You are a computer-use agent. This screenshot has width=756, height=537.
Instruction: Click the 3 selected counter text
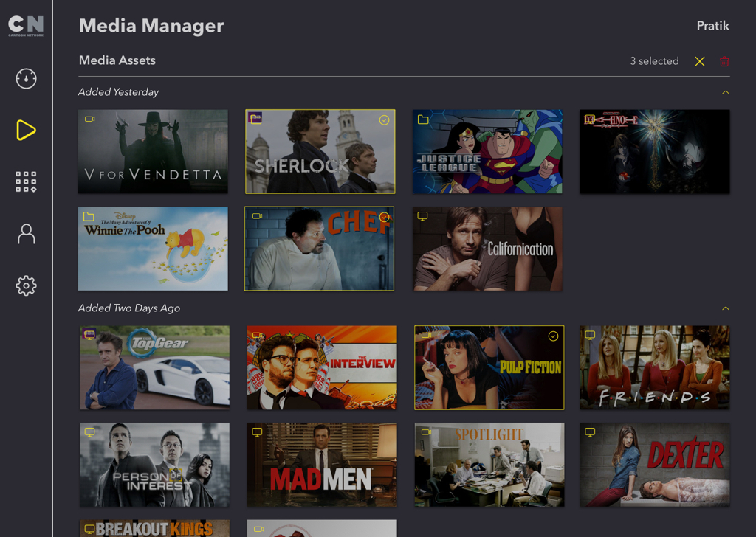point(654,61)
